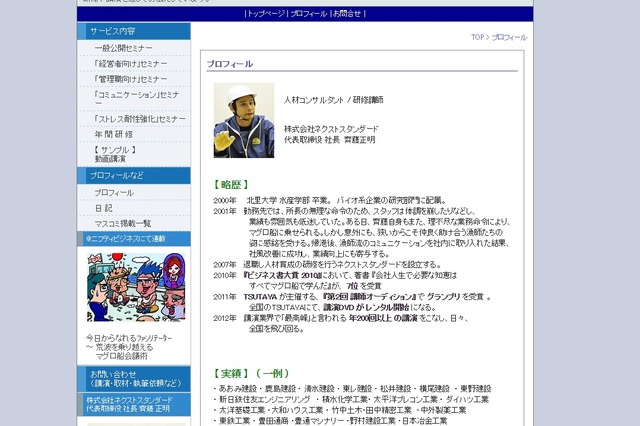Open プロフィール in the top navigation bar
The image size is (640, 426).
point(309,13)
